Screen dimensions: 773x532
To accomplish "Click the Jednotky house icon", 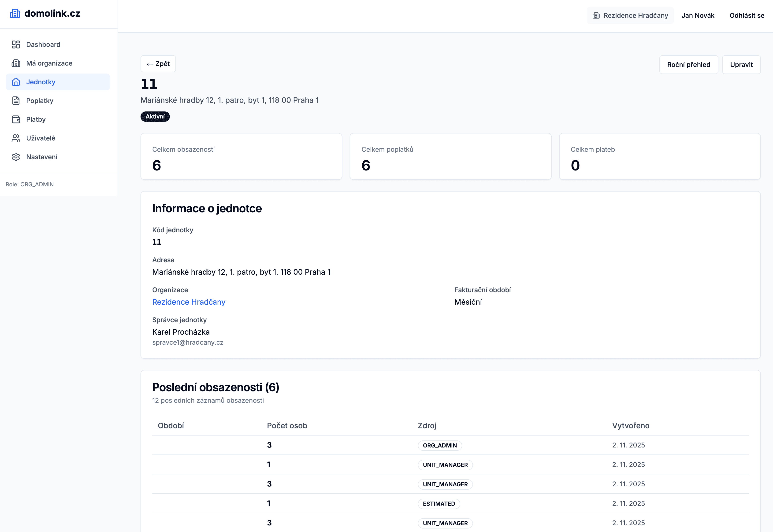I will [x=16, y=82].
